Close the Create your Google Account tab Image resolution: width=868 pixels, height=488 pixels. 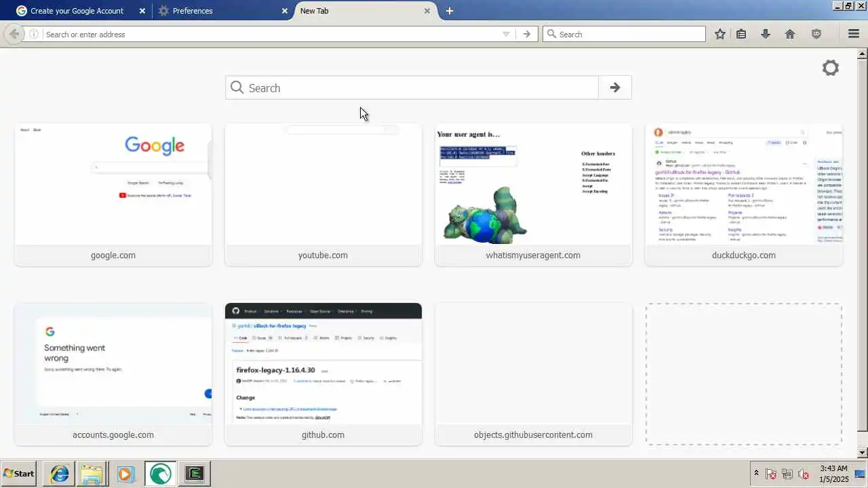[x=142, y=11]
